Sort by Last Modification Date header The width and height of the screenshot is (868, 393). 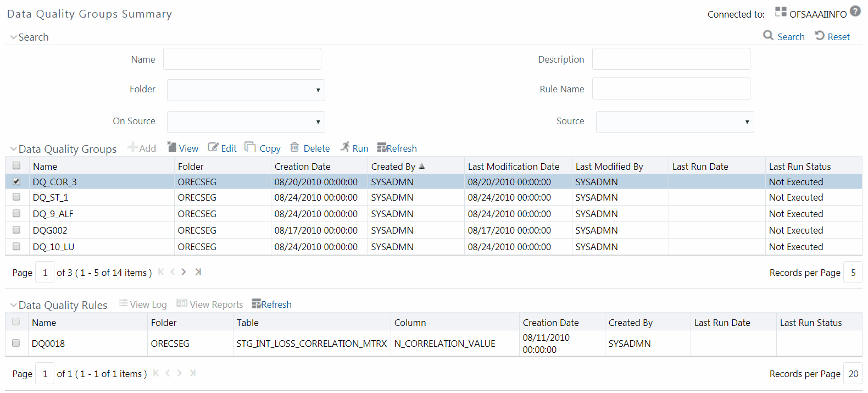(x=514, y=167)
